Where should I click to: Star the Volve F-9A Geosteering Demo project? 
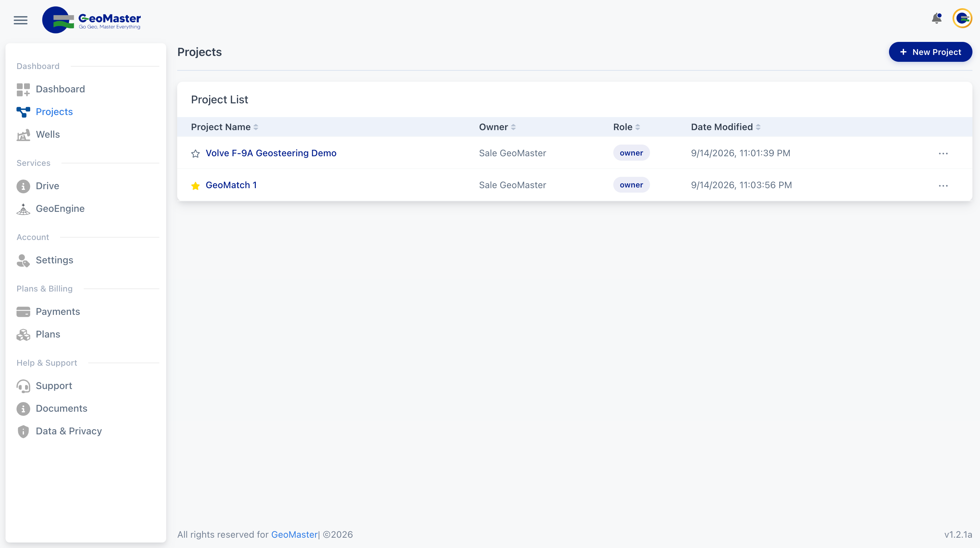click(x=195, y=153)
